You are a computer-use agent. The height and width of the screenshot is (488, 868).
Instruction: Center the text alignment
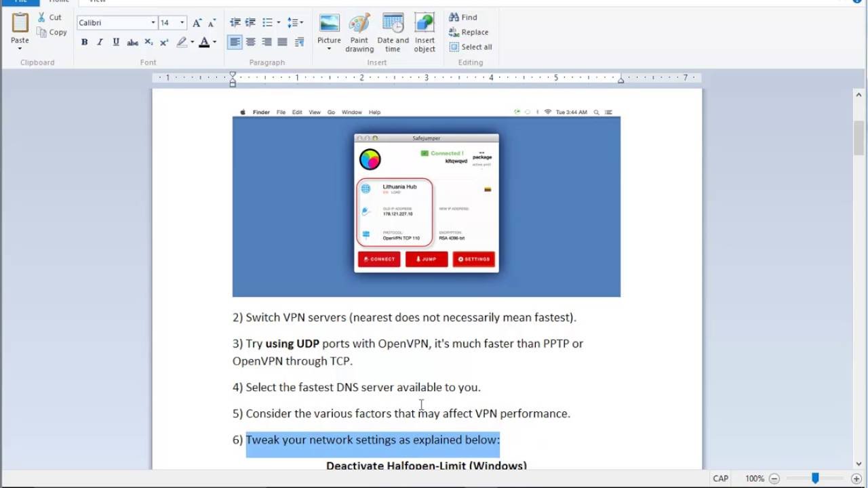pos(250,42)
